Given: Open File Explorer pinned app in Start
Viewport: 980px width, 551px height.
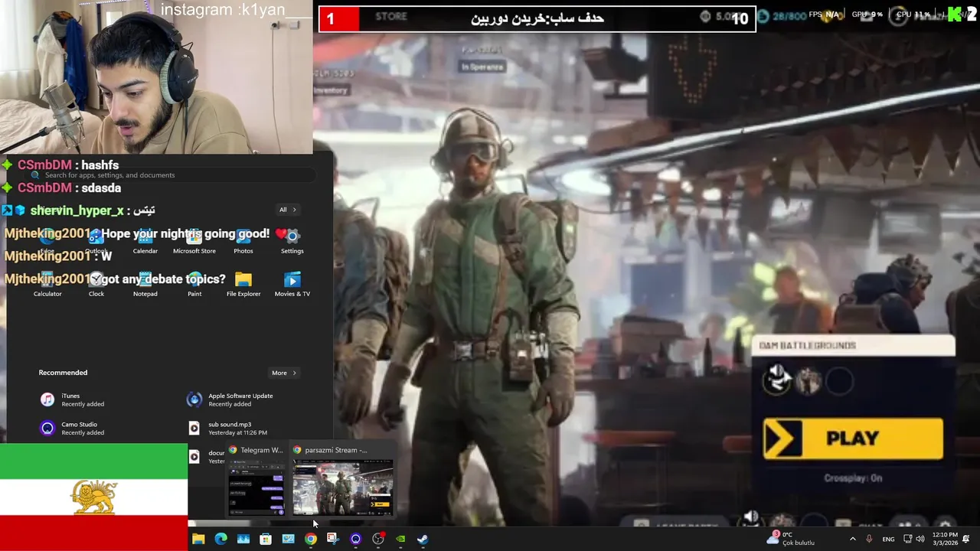Looking at the screenshot, I should point(243,284).
